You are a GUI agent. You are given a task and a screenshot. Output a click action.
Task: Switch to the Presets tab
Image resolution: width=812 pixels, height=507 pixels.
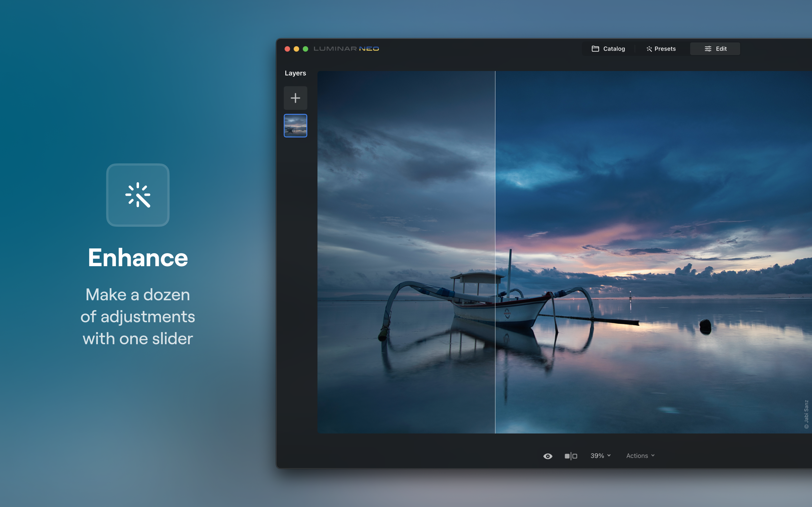(660, 49)
